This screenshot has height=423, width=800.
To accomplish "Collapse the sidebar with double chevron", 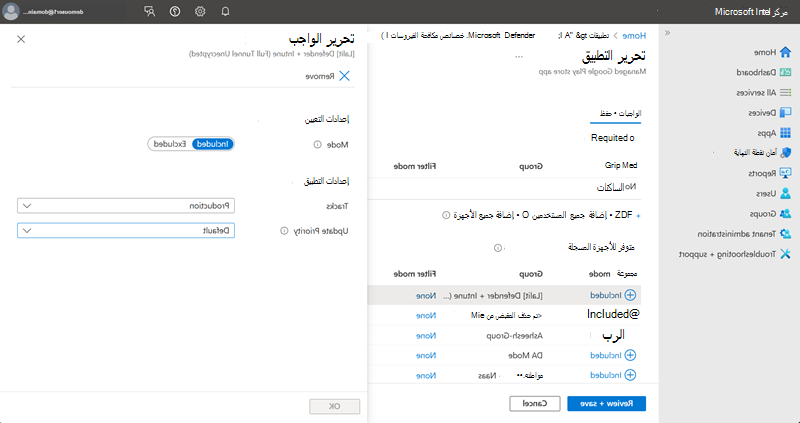I will (667, 33).
